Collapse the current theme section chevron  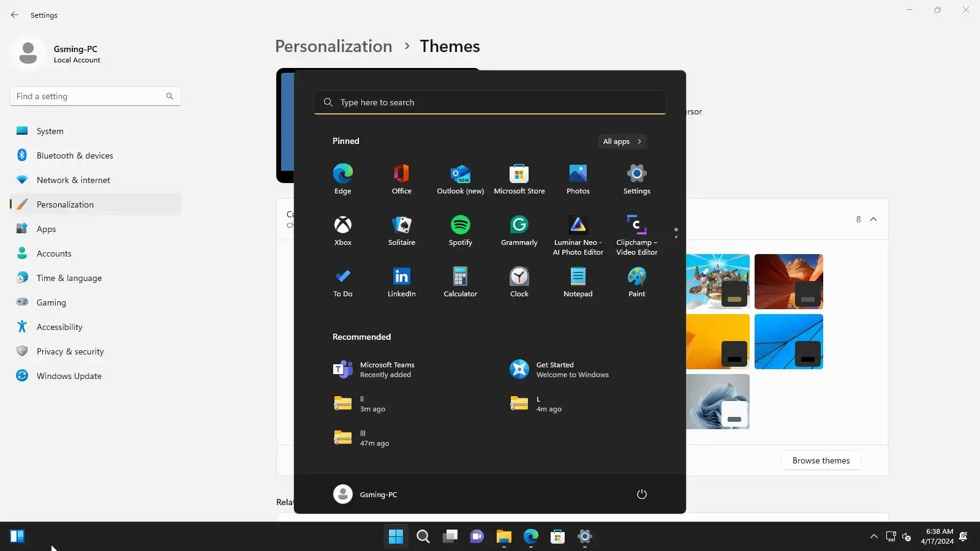[x=873, y=219]
